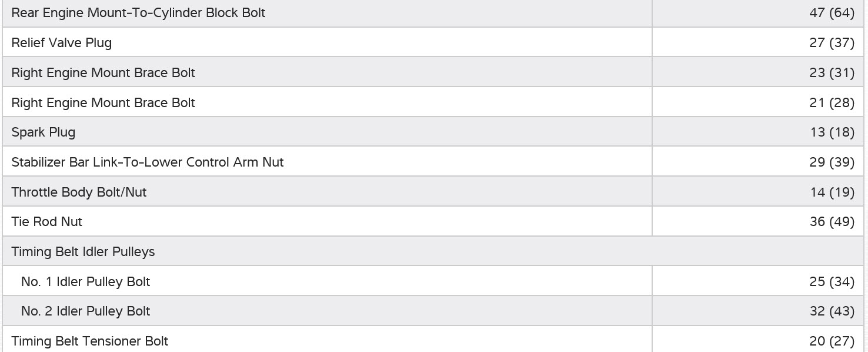Click the Rear Engine Mount-To-Cylinder Block Bolt row label
The height and width of the screenshot is (352, 868).
[138, 12]
